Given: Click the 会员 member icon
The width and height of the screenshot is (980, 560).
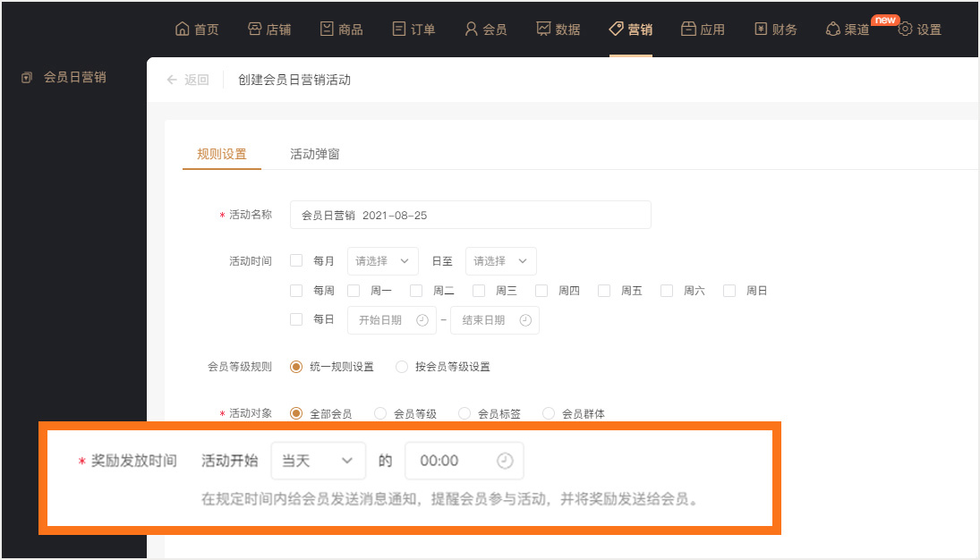Looking at the screenshot, I should [471, 29].
